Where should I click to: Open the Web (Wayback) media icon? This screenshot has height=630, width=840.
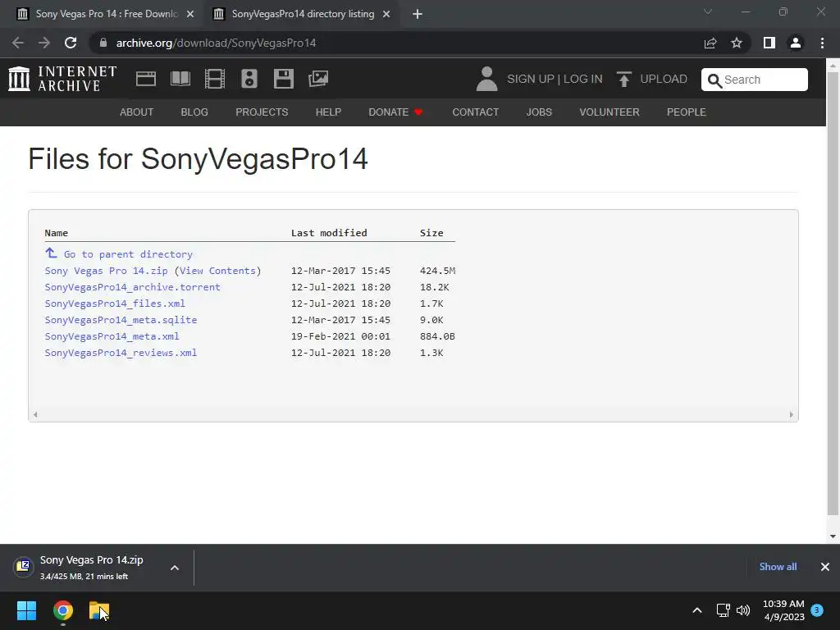point(146,79)
